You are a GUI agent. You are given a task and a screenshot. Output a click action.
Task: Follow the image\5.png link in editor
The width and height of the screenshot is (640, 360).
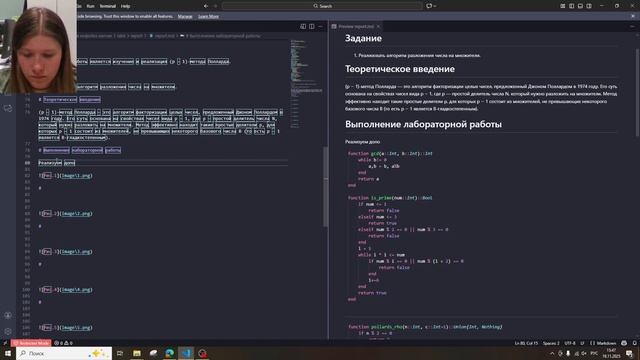[76, 327]
